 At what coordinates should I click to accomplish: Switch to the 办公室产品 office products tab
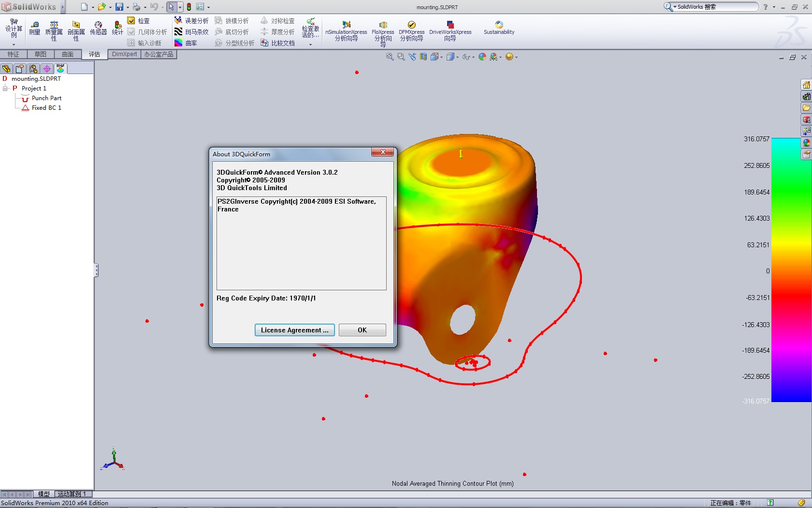(x=159, y=54)
